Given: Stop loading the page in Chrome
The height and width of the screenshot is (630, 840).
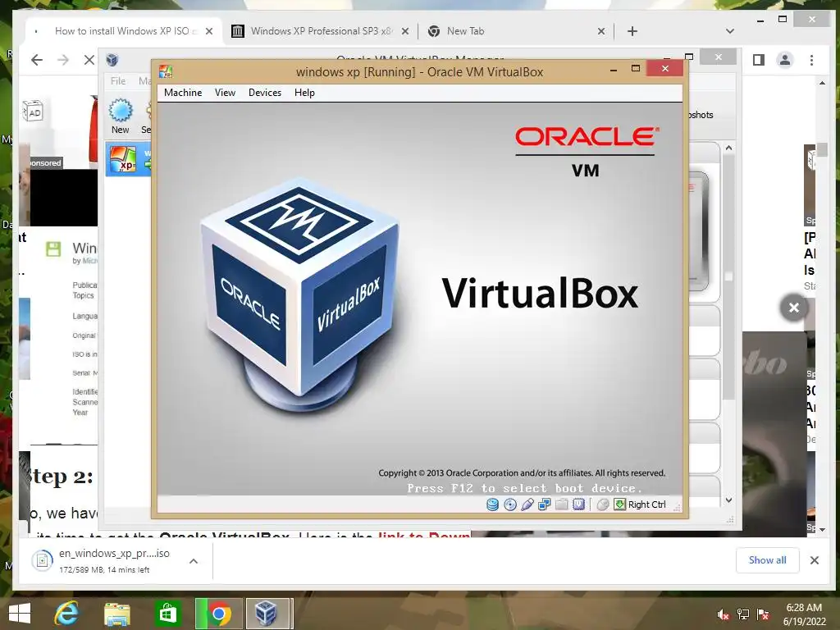Looking at the screenshot, I should click(x=89, y=60).
